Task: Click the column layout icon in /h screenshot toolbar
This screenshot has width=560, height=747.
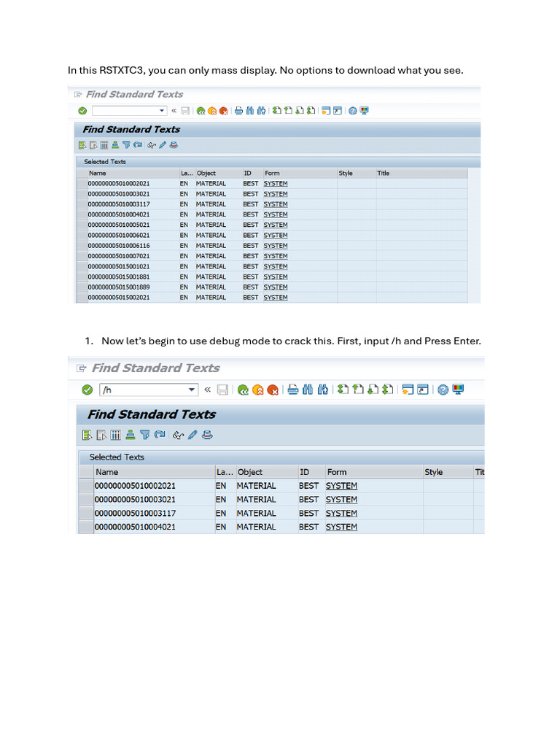Action: tap(116, 435)
